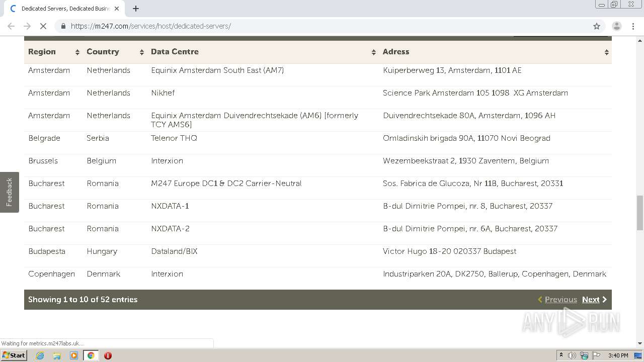Sort table by Adress column
This screenshot has height=362, width=644.
tap(495, 52)
